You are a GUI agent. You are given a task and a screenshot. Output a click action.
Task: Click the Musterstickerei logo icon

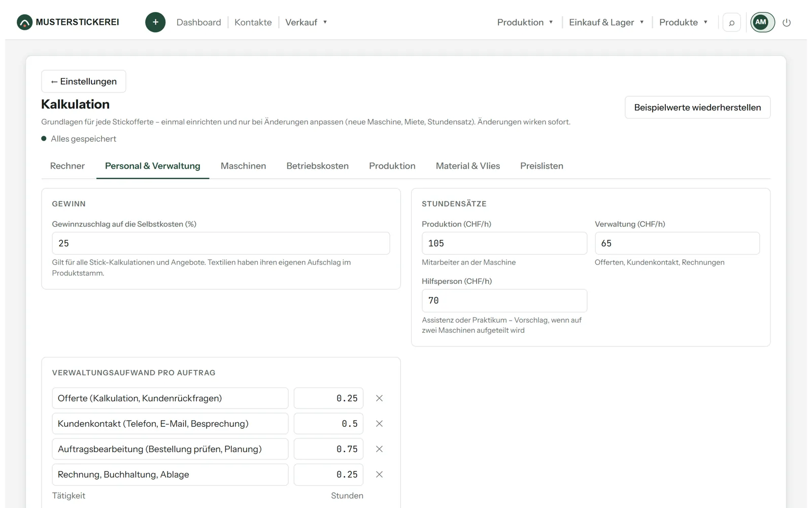[24, 22]
